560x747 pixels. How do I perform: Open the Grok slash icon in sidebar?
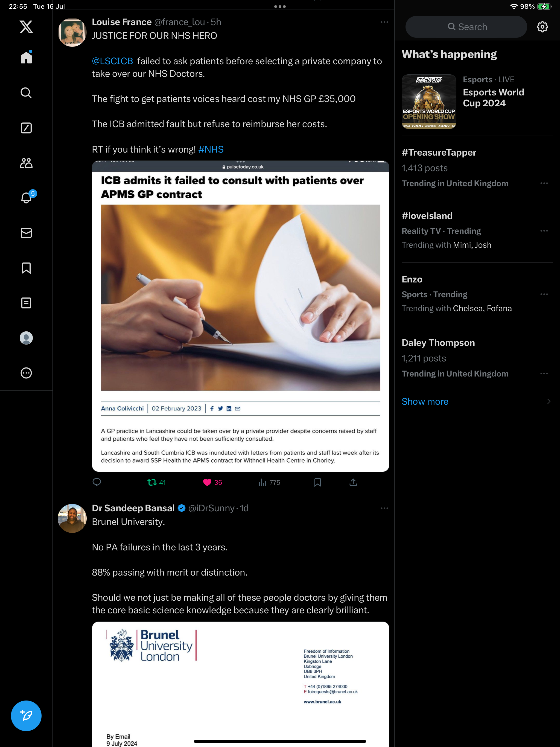click(x=26, y=128)
